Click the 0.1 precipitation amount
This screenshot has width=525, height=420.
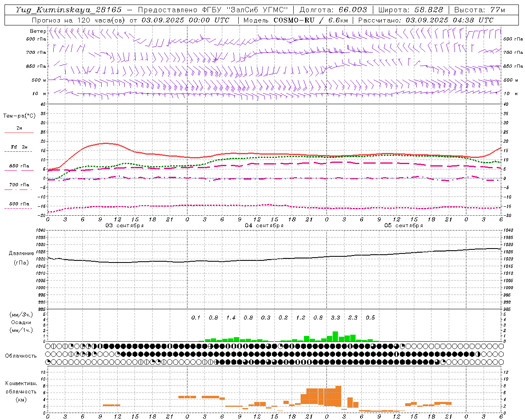click(x=196, y=318)
